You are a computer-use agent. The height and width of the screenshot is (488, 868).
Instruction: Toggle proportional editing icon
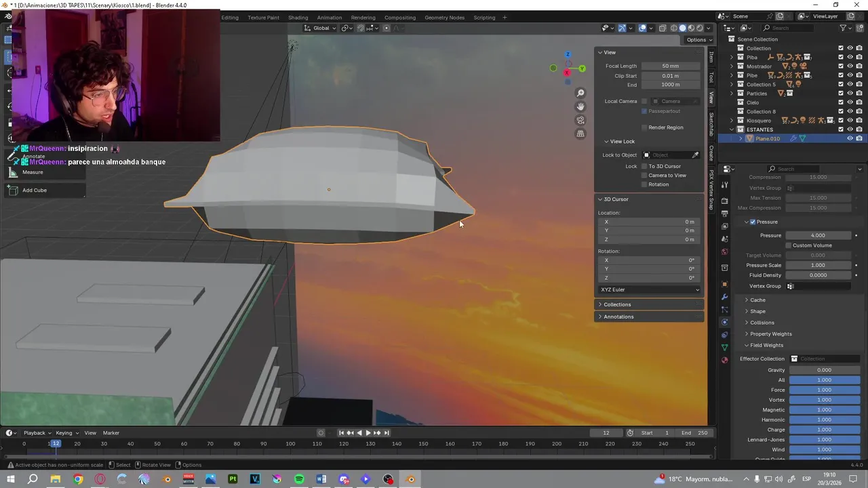387,28
